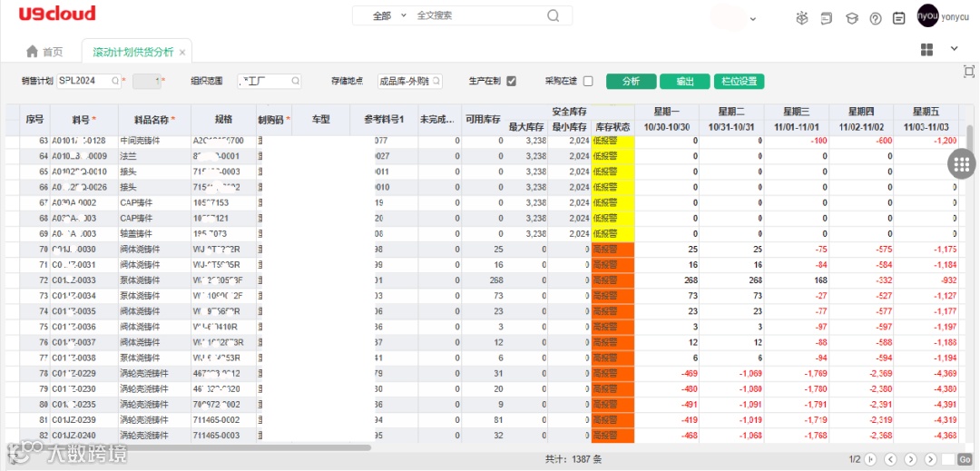Jump to first page with pager icon
The image size is (980, 471).
click(870, 459)
